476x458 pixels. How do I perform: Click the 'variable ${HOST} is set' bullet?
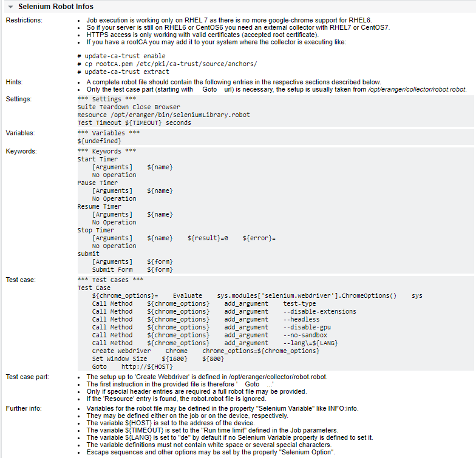171,423
